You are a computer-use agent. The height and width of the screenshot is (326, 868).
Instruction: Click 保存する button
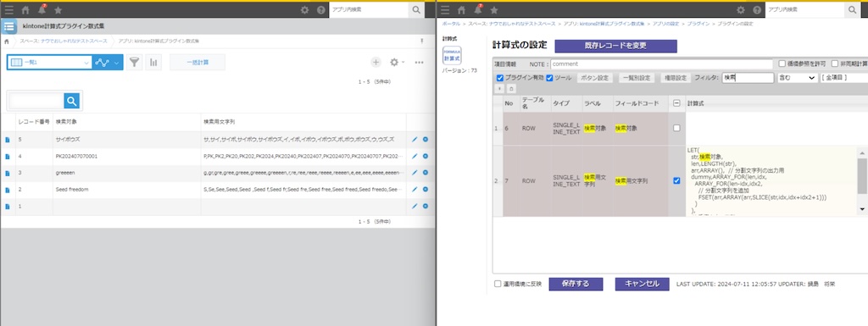pyautogui.click(x=576, y=284)
